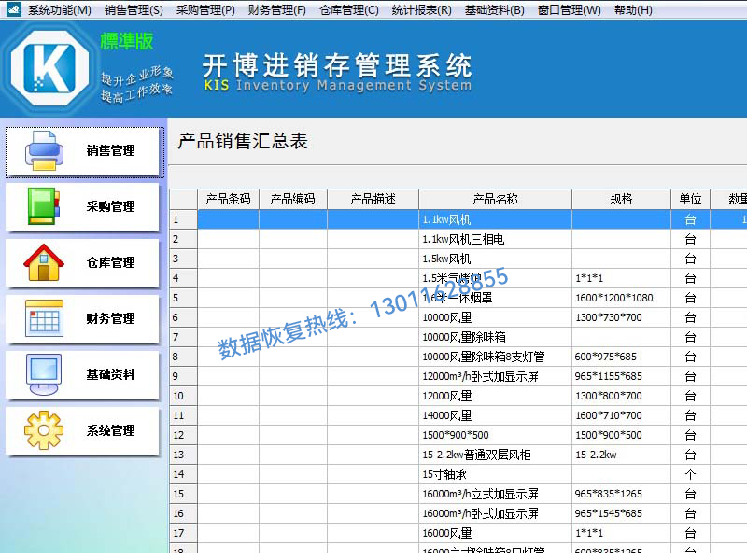Screen dimensions: 747x560
Task: Open the 帮助(H) menu
Action: 633,10
